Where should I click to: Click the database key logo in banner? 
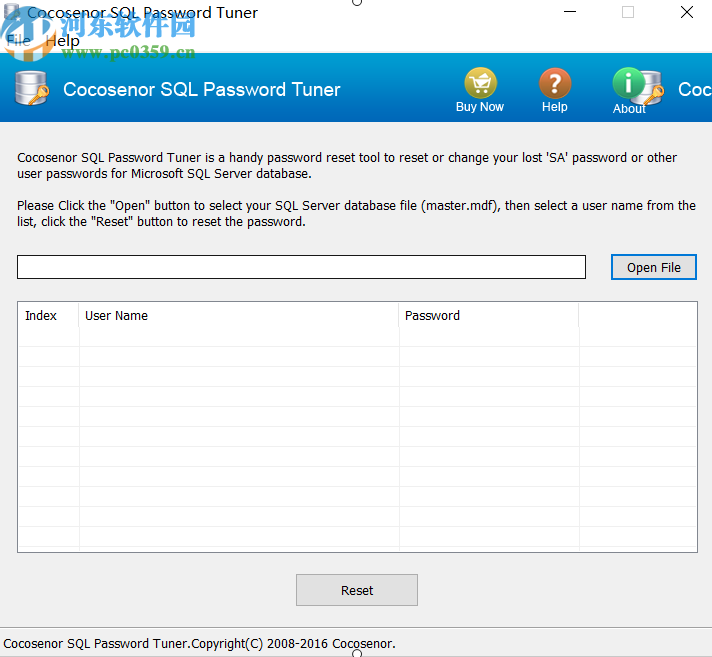pyautogui.click(x=31, y=89)
